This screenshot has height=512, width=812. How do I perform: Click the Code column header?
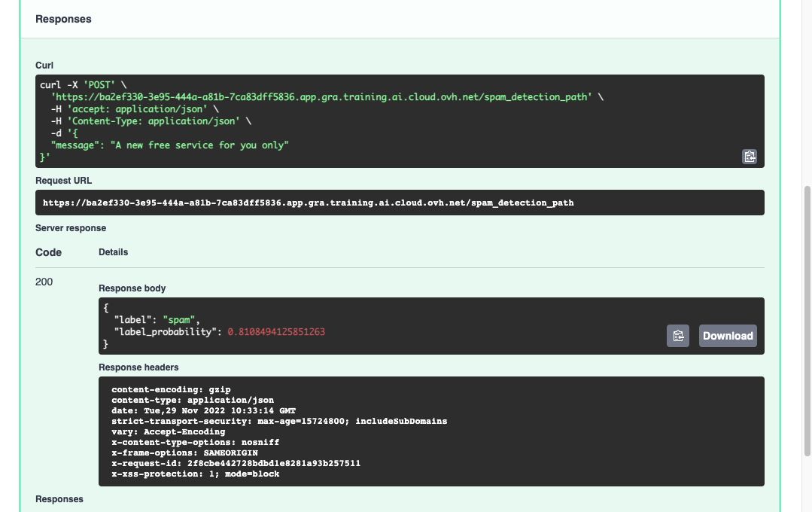[49, 252]
